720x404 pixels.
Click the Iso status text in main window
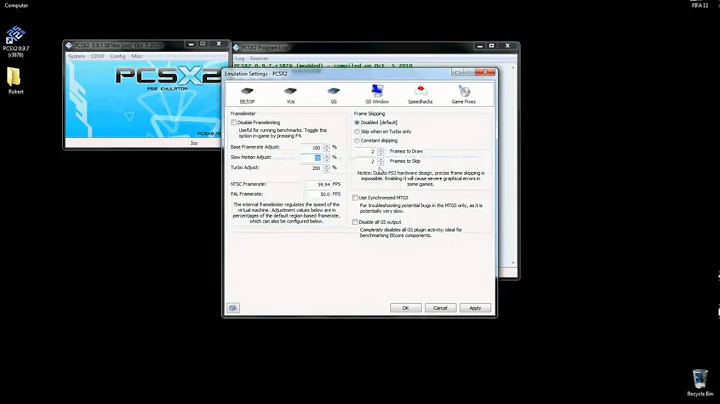[x=194, y=143]
